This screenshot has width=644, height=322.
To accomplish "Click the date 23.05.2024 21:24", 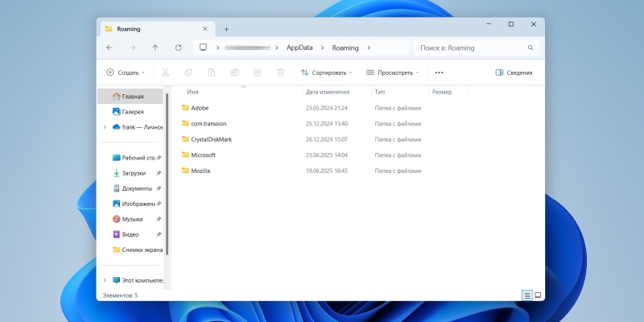I will pyautogui.click(x=327, y=108).
